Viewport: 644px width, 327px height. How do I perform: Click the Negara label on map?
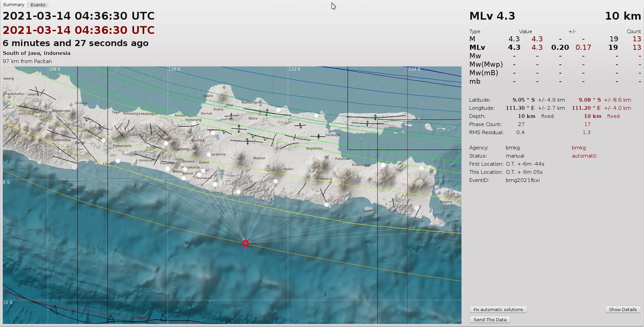445,202
